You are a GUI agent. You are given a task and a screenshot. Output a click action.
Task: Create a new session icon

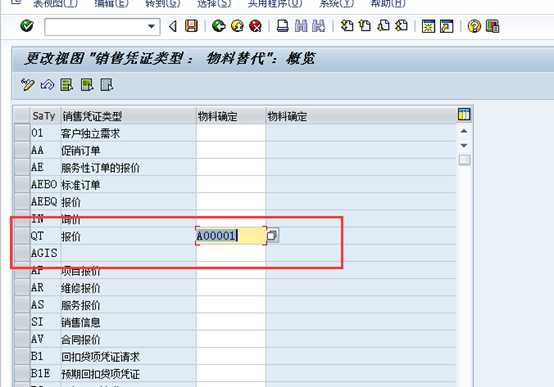tap(428, 27)
